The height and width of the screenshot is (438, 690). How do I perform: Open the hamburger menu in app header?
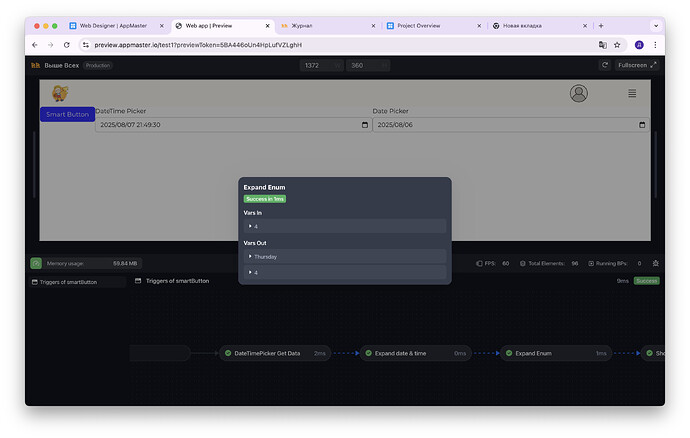632,93
